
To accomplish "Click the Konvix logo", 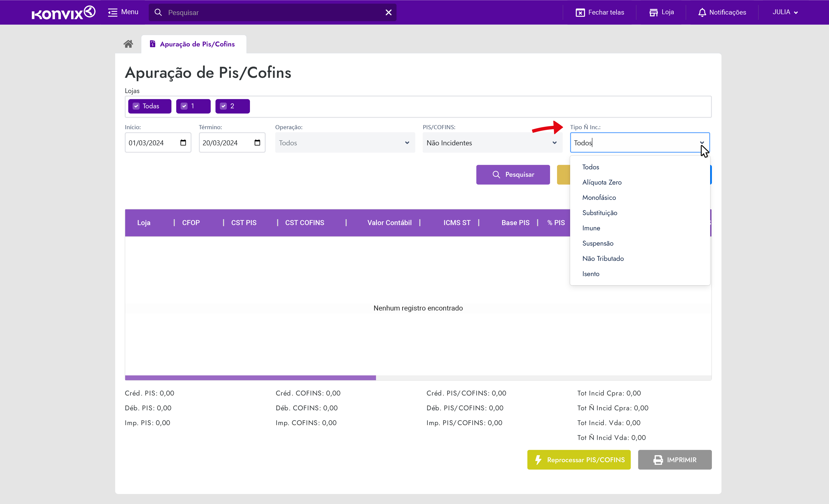I will 63,13.
